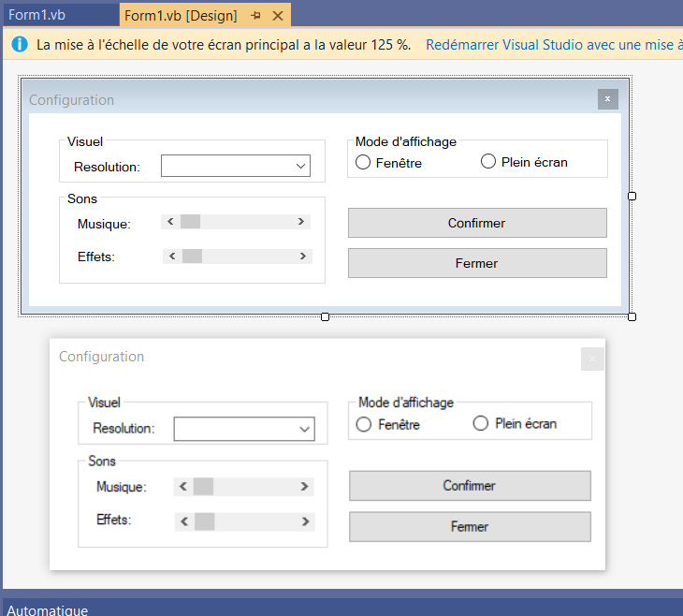Click the Musique slider thumb in lower form
The height and width of the screenshot is (616, 683).
click(x=203, y=487)
